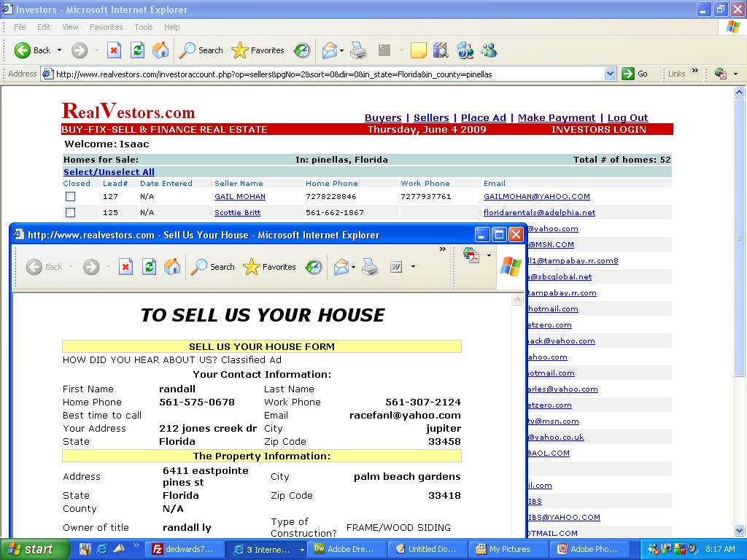This screenshot has height=560, width=747.
Task: Click Edit with Word icon in popup toolbar
Action: pyautogui.click(x=396, y=267)
